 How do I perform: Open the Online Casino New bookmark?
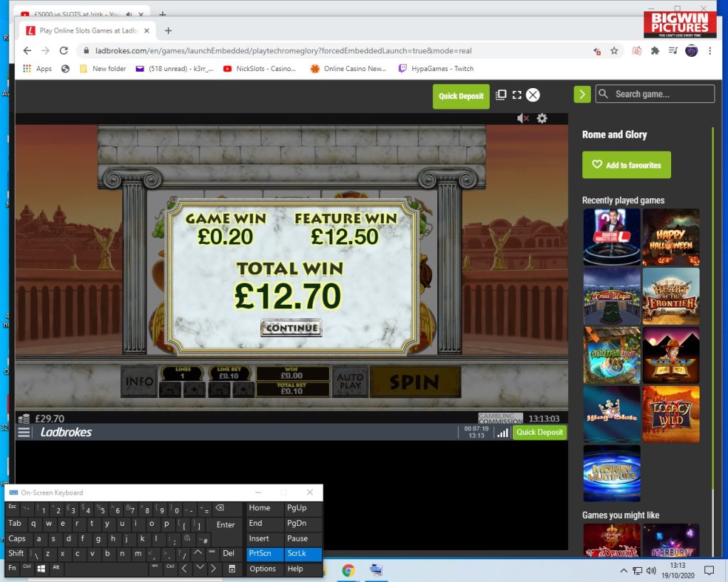348,69
